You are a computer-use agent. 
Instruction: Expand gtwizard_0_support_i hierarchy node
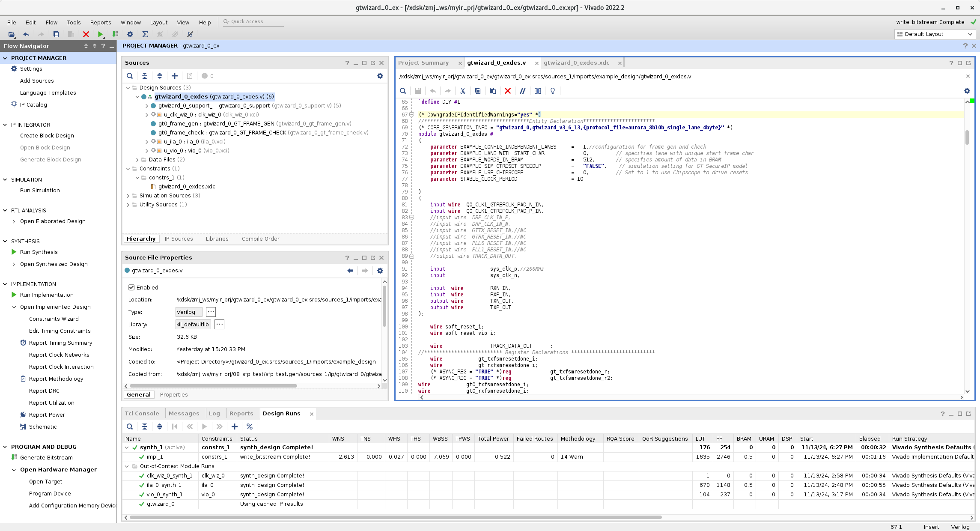tap(147, 106)
